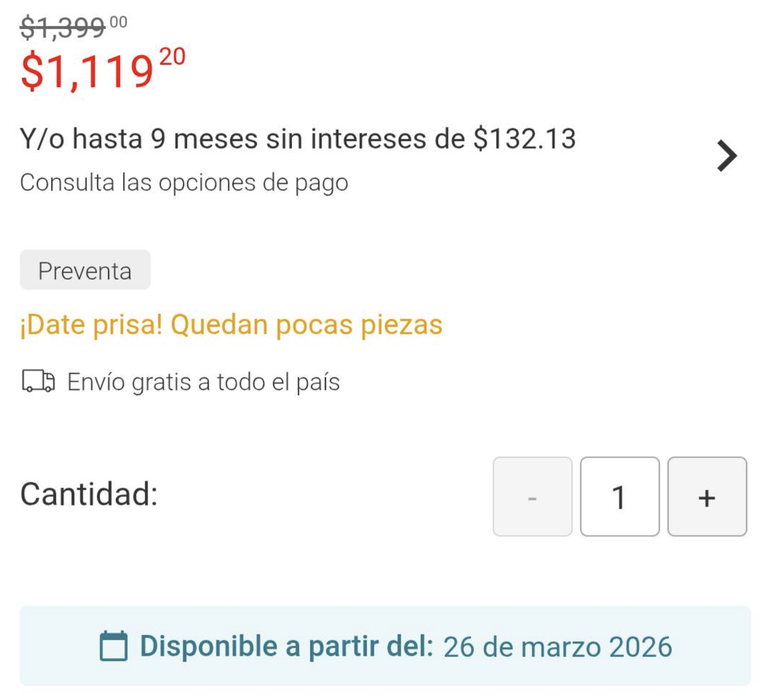Click the crossed-out $1,399 original price
Viewport: 769px width, 700px height.
point(62,27)
